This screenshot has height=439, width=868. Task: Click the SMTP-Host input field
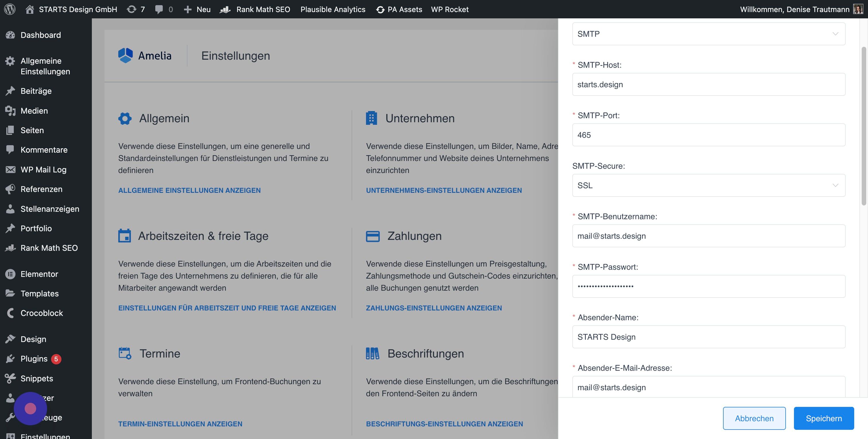tap(709, 84)
